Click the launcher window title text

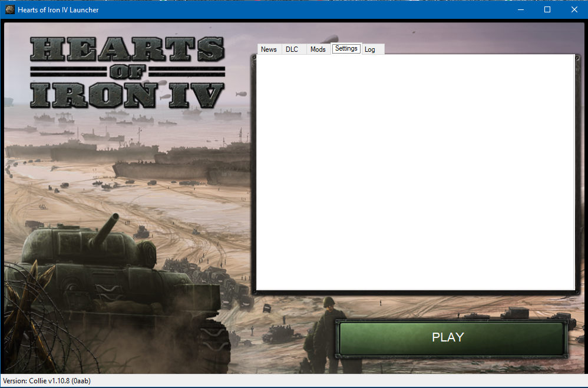tap(57, 9)
